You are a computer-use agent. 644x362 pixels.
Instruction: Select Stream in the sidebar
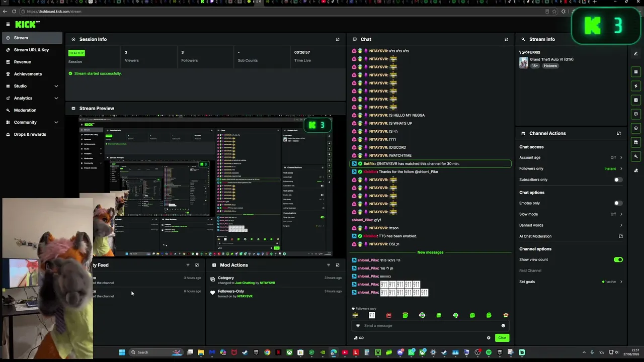point(32,38)
